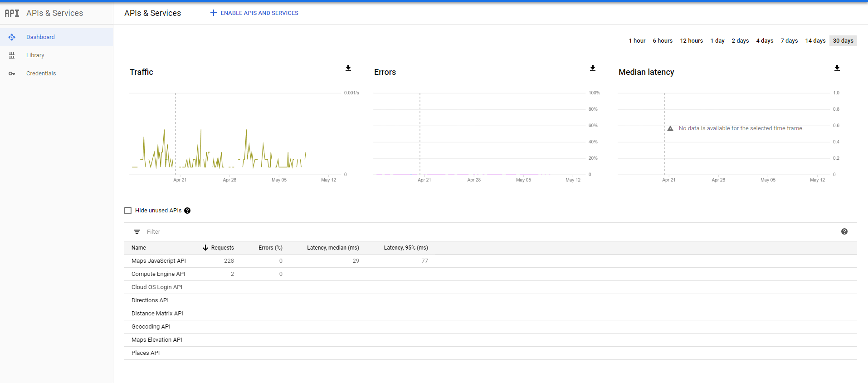Sort by Errors (%) column
The image size is (868, 383).
[270, 248]
